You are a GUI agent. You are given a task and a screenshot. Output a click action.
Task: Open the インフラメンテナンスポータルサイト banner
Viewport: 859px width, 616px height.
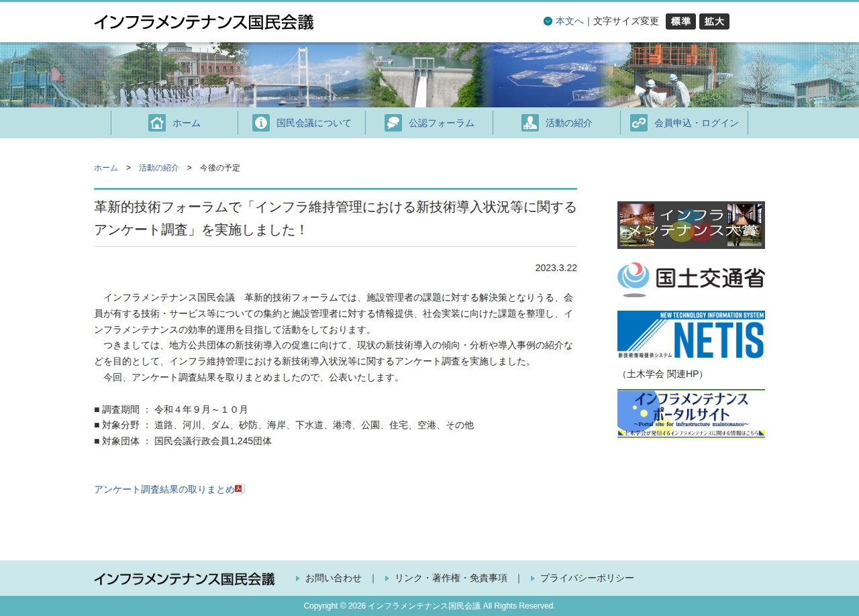click(691, 413)
